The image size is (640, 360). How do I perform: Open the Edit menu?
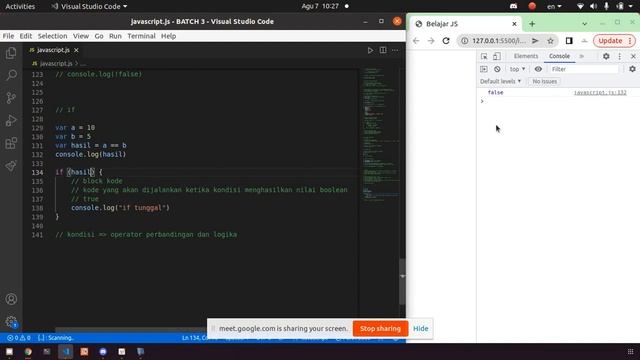[x=26, y=36]
